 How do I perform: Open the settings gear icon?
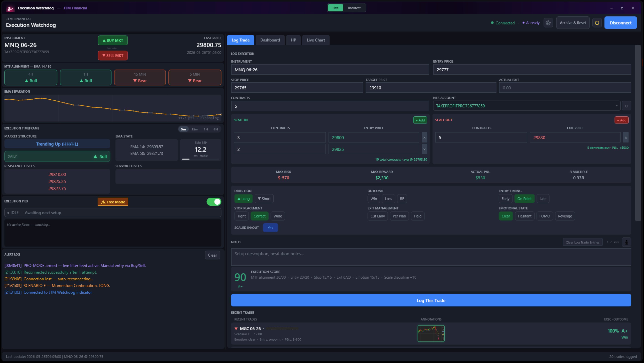pyautogui.click(x=548, y=23)
